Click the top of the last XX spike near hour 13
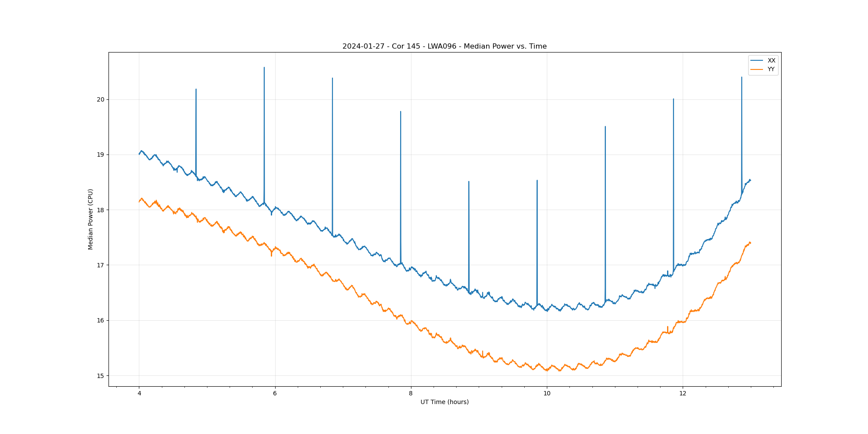Screen dimensions: 868x434 742,77
